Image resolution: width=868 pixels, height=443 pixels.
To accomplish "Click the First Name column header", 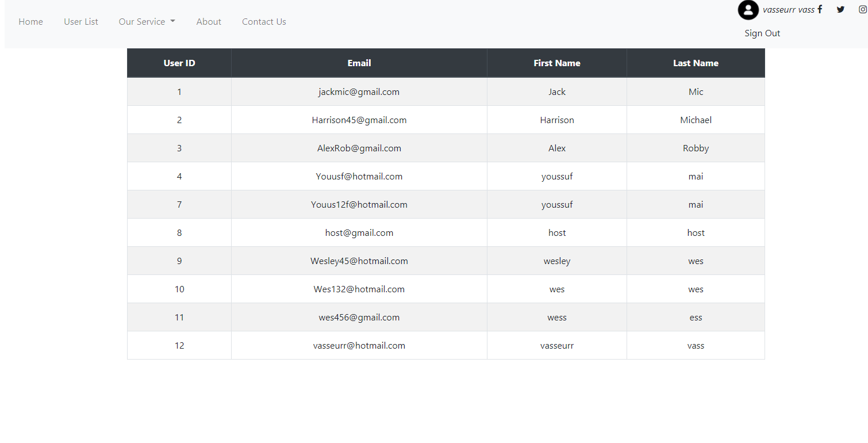I will 557,63.
